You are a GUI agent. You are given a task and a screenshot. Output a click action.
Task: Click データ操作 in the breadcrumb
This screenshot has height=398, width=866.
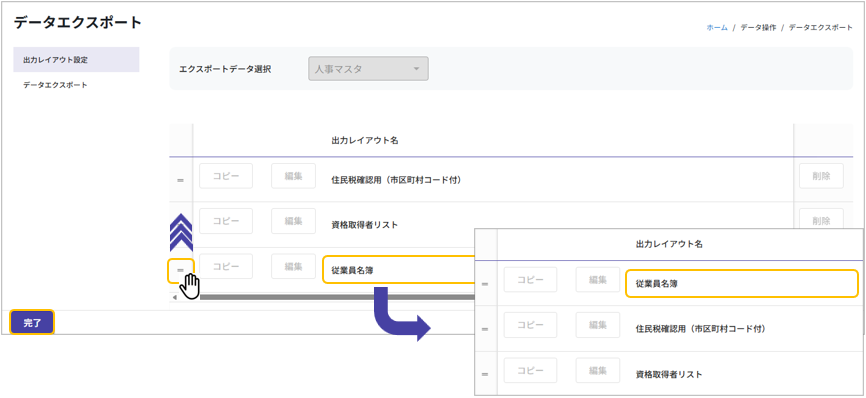click(758, 27)
